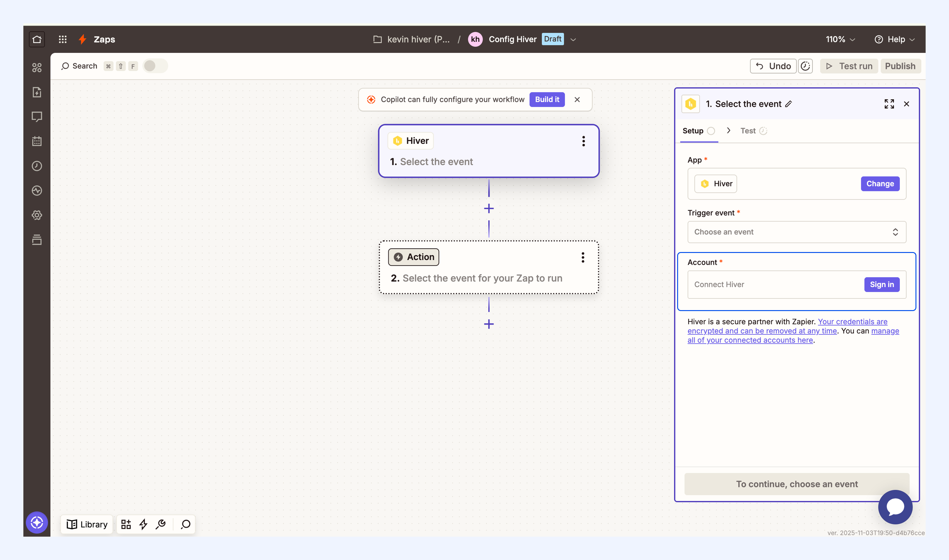Open the 110% zoom level dropdown
Image resolution: width=949 pixels, height=560 pixels.
tap(840, 39)
